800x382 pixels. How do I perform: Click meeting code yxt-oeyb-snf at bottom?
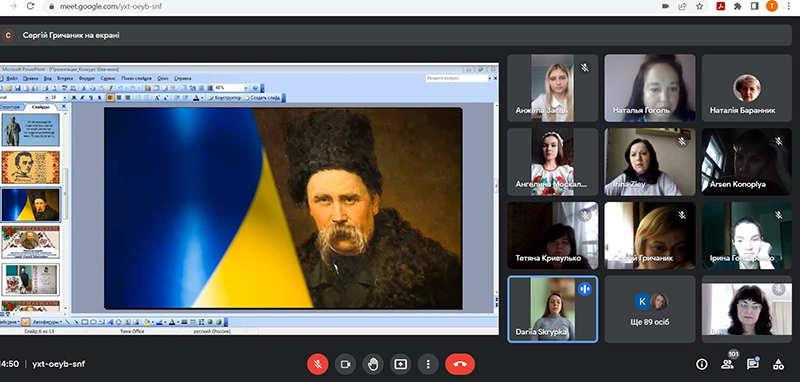pos(58,364)
